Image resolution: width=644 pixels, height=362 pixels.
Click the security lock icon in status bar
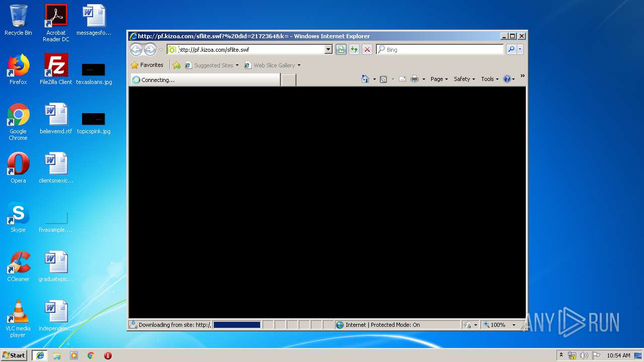(x=468, y=325)
